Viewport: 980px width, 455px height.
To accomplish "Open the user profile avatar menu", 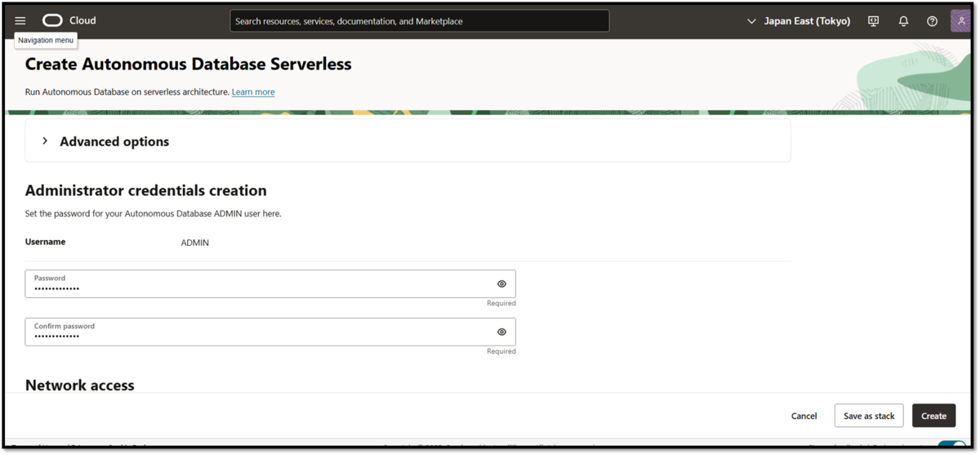I will 960,21.
